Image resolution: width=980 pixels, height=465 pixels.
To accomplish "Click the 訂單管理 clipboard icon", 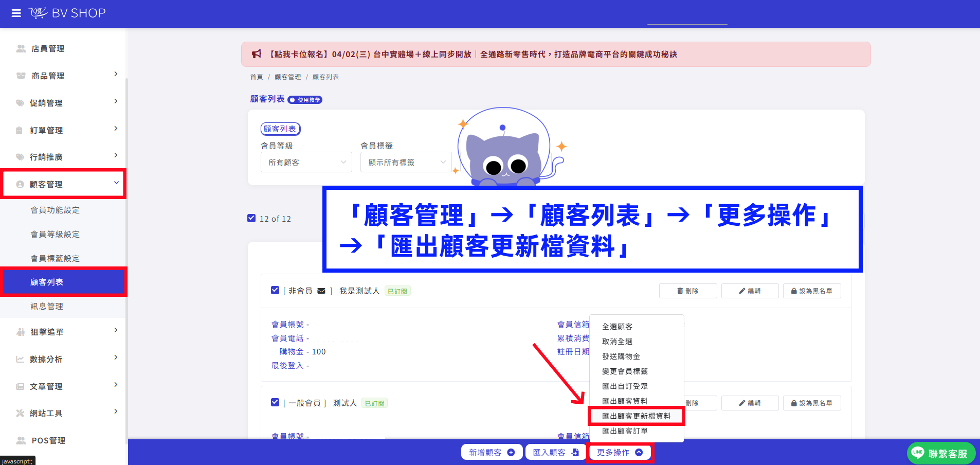I will click(x=19, y=130).
